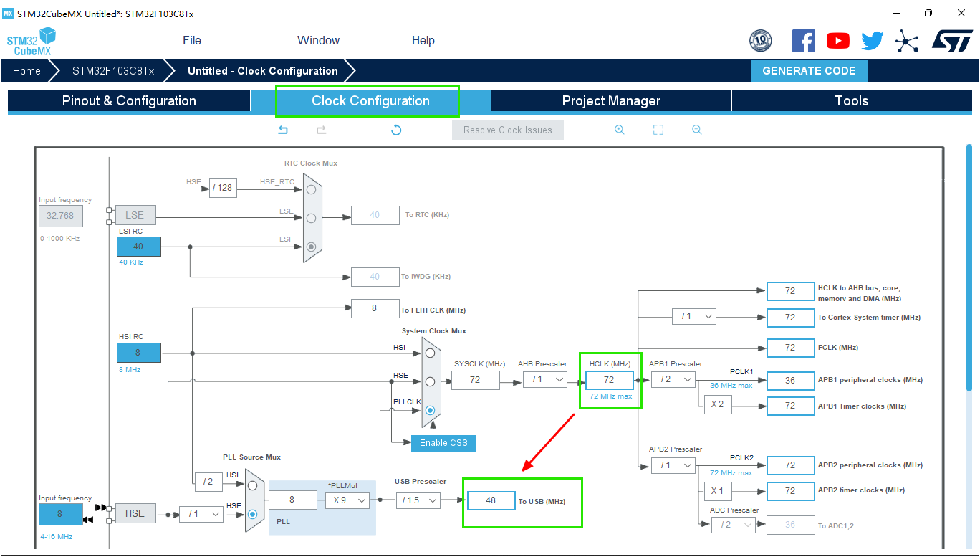Select LSE in RTC Clock Mux
This screenshot has height=557, width=980.
click(x=311, y=218)
